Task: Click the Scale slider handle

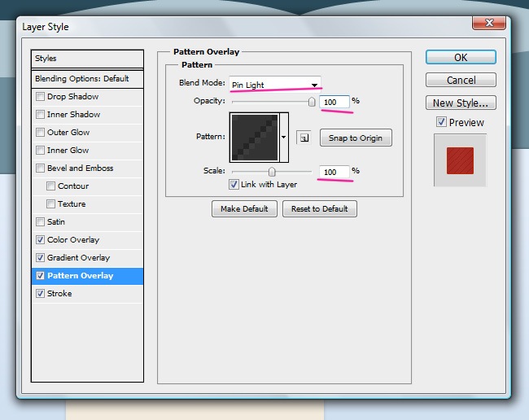Action: [x=272, y=173]
